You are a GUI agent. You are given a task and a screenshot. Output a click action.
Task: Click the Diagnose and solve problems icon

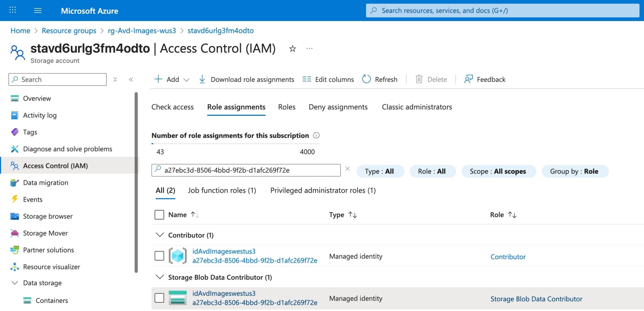click(x=15, y=149)
